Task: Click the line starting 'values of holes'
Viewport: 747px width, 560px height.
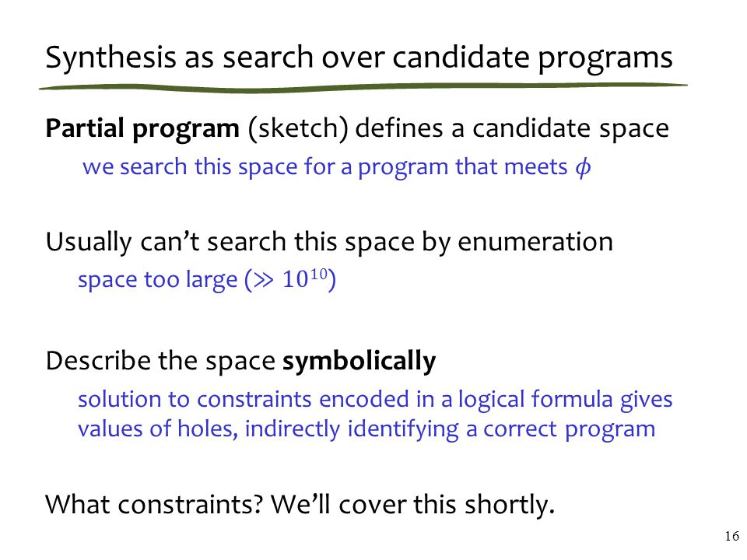Action: [366, 429]
